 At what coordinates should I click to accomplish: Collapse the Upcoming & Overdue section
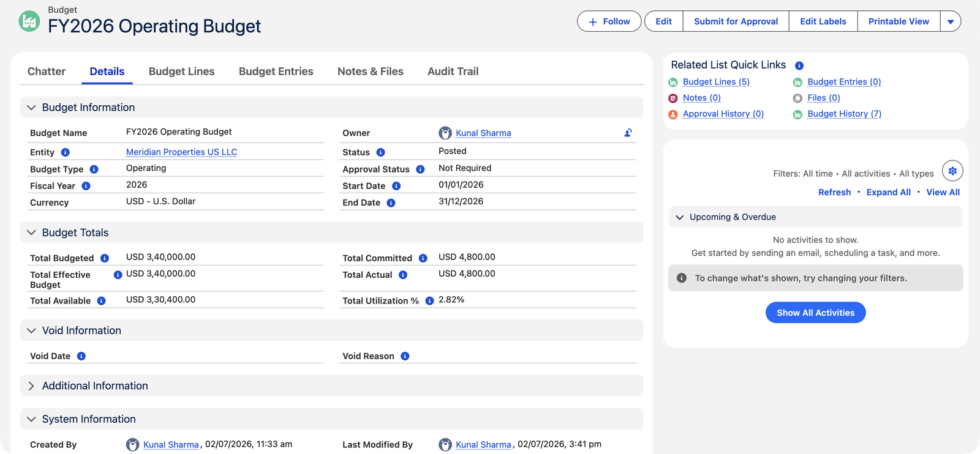[679, 217]
